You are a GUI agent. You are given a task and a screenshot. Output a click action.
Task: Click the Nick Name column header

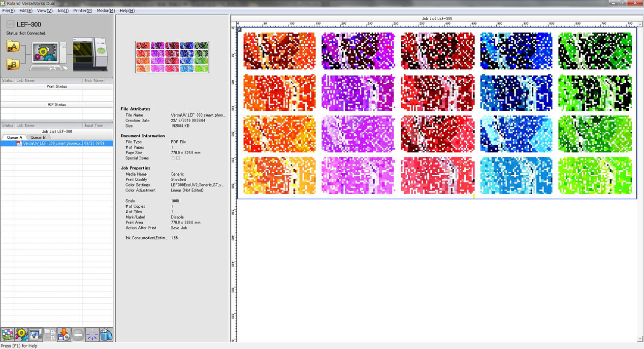(94, 80)
